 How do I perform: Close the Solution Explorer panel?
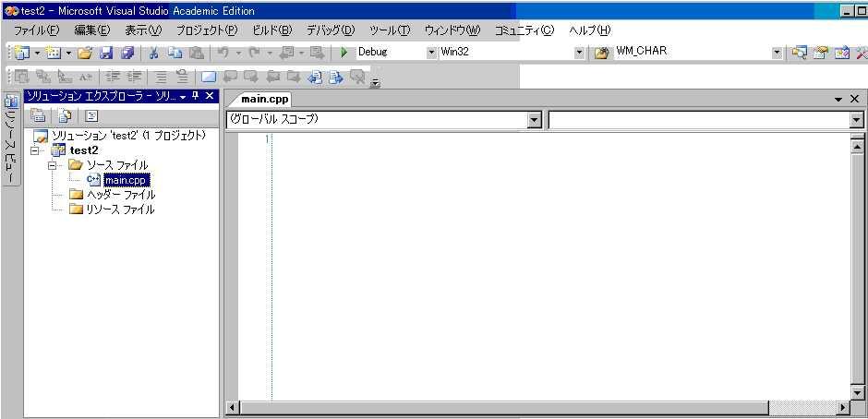click(x=210, y=96)
